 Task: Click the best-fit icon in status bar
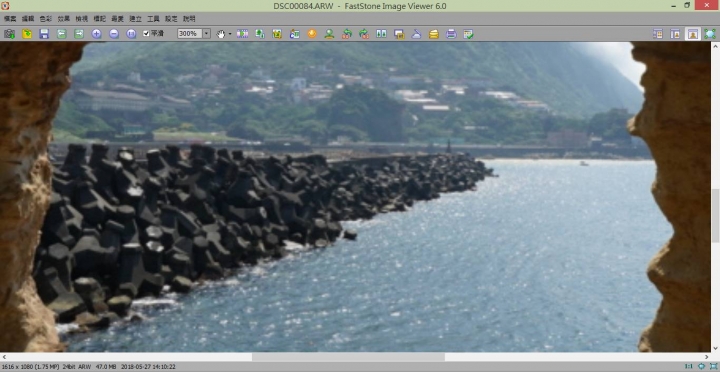point(702,366)
